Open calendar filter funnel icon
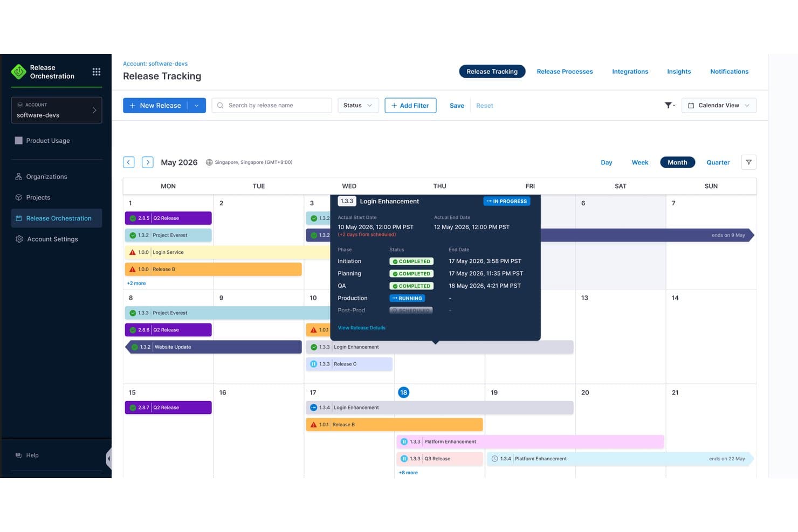 pos(749,162)
